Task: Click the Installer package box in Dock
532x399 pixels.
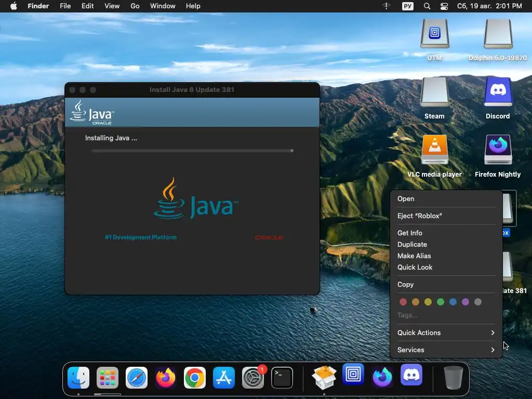Action: pyautogui.click(x=324, y=378)
